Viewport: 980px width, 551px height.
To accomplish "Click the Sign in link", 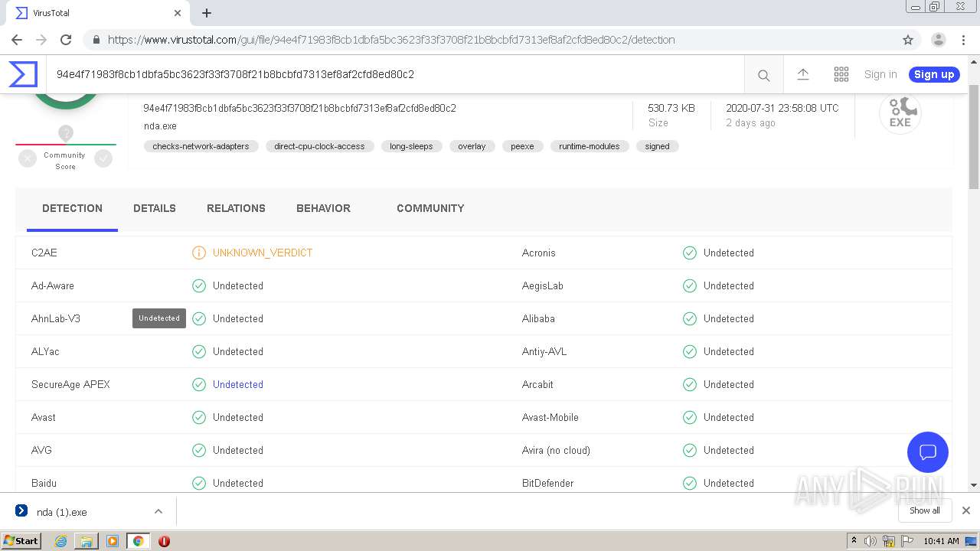I will pos(880,74).
